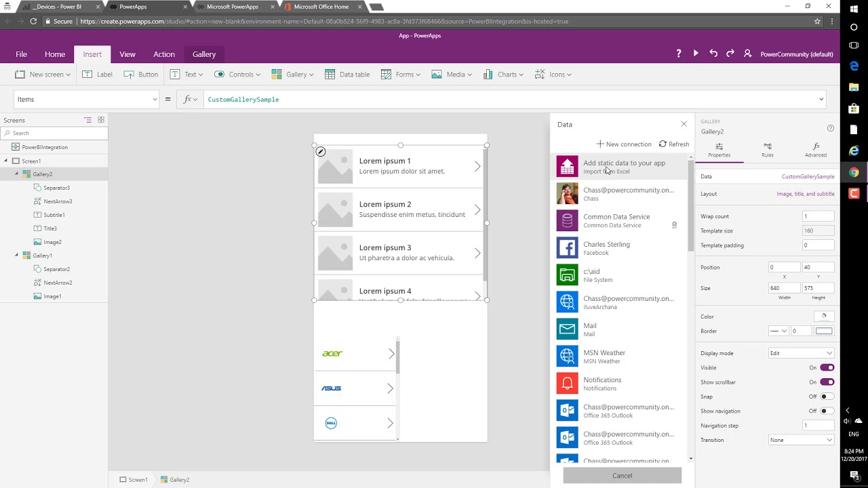Click the redo arrow icon
This screenshot has width=868, height=488.
coord(730,54)
